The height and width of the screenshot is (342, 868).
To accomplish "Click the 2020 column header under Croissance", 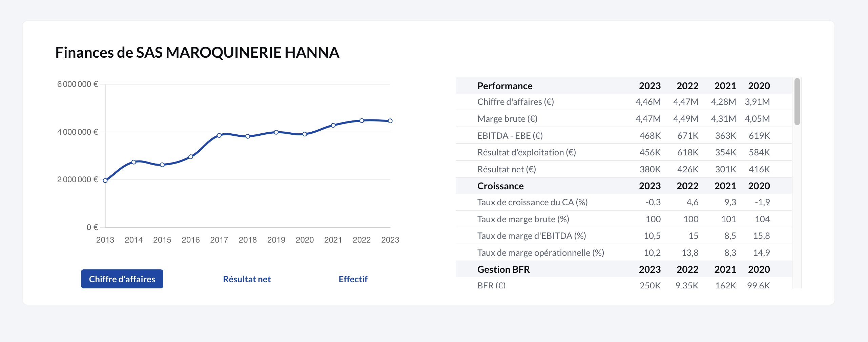I will pos(759,186).
